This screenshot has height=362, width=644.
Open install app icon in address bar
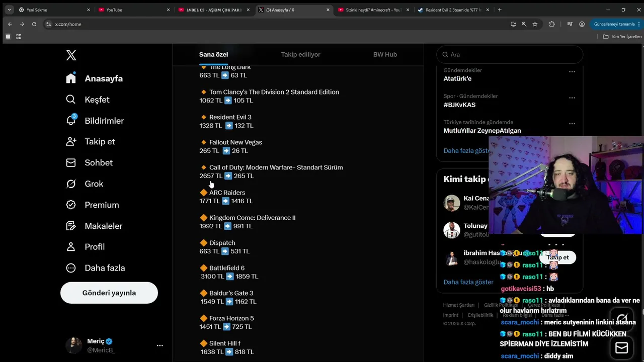[513, 24]
